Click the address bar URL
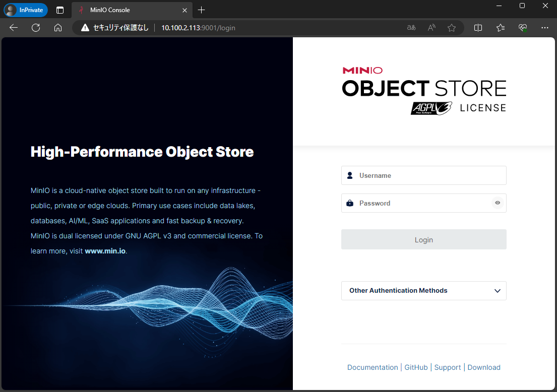The height and width of the screenshot is (392, 557). pyautogui.click(x=198, y=28)
